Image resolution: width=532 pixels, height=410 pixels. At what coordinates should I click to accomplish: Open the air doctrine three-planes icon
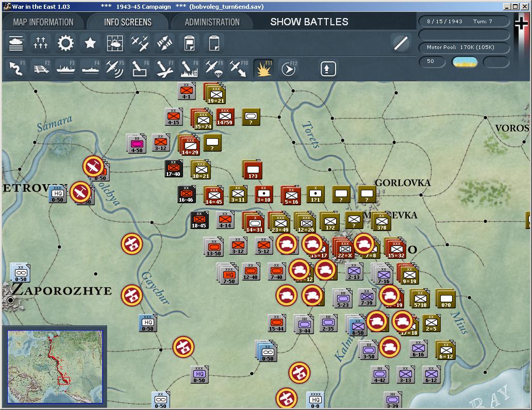(x=140, y=43)
